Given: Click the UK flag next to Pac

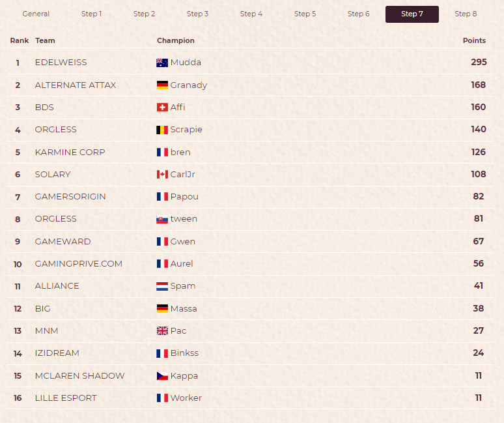Looking at the screenshot, I should coord(162,330).
